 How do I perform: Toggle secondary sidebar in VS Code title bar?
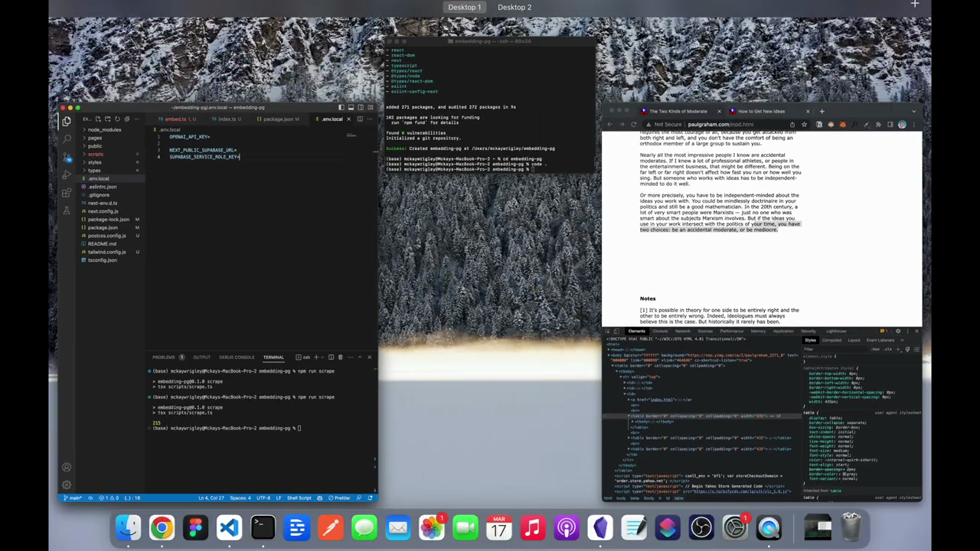pos(361,107)
